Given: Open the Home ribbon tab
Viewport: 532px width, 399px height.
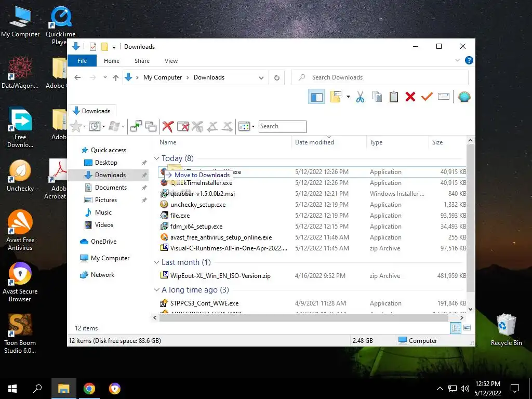Looking at the screenshot, I should pos(112,61).
